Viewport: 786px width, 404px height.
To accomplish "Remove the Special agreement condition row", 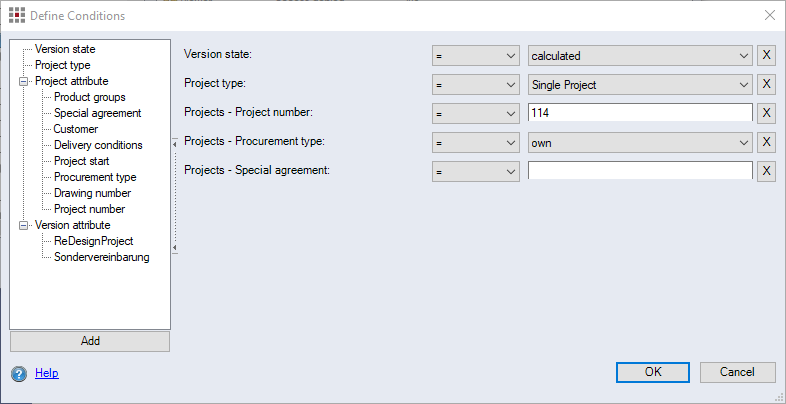I will point(767,171).
